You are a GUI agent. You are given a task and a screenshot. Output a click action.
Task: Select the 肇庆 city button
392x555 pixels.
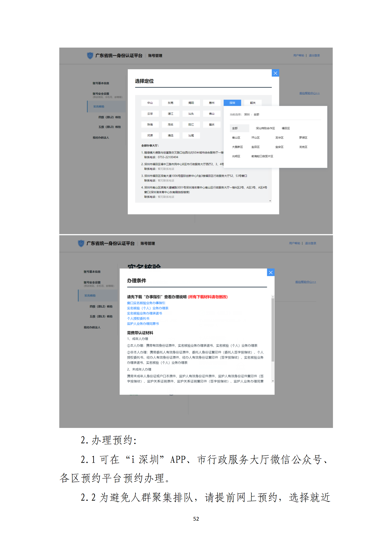click(x=211, y=125)
